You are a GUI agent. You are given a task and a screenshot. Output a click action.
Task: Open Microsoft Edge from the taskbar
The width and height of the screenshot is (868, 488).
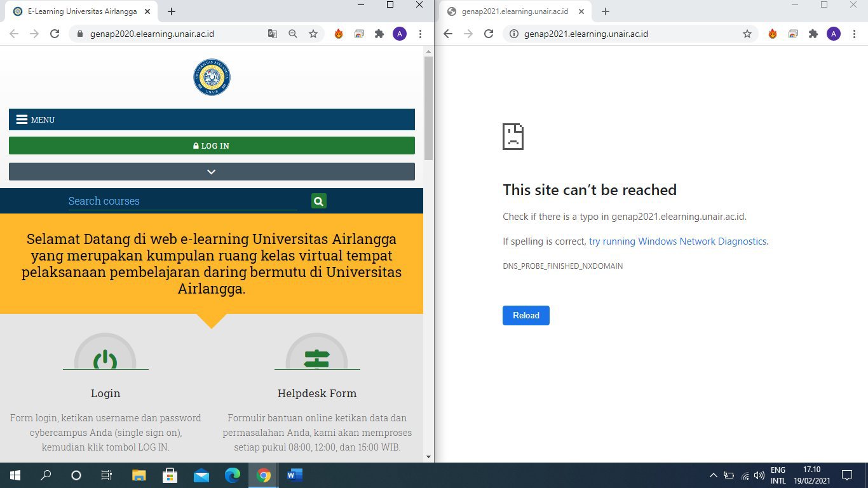pyautogui.click(x=233, y=475)
